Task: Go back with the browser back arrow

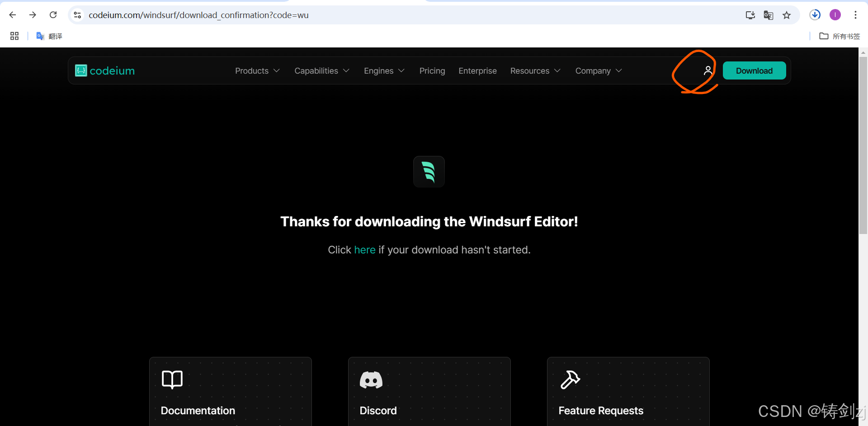Action: tap(13, 15)
